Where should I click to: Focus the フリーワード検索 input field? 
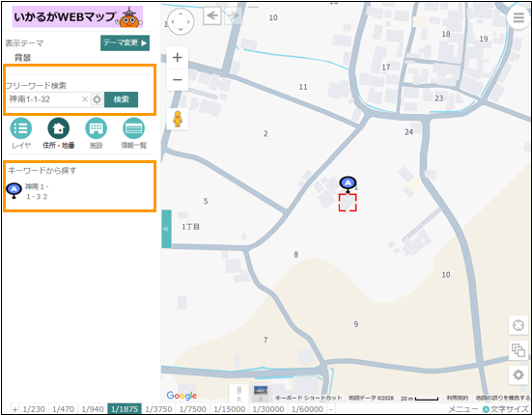43,99
